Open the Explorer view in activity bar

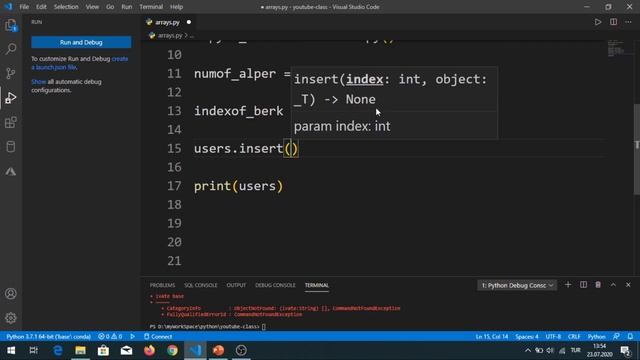tap(11, 25)
